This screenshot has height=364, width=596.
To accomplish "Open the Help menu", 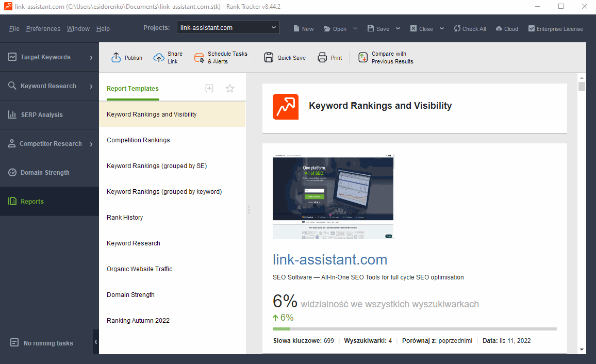I will [103, 28].
